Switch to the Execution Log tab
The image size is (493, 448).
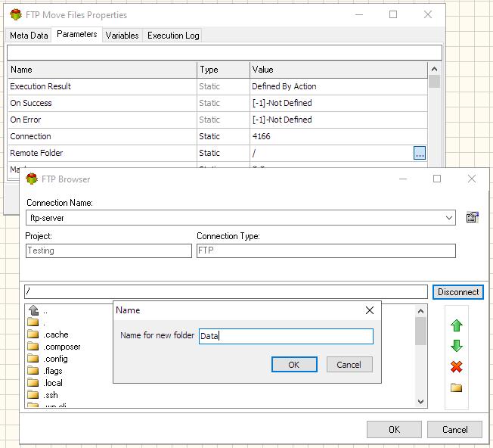173,36
